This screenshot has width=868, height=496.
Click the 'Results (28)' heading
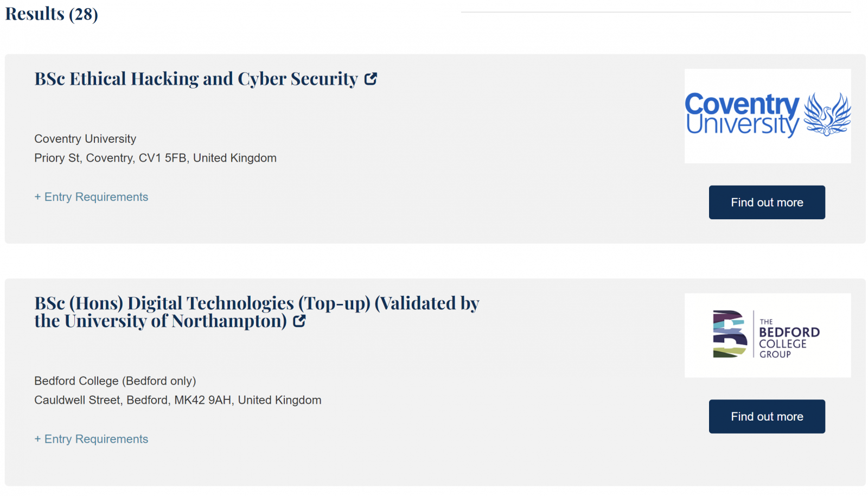tap(52, 14)
